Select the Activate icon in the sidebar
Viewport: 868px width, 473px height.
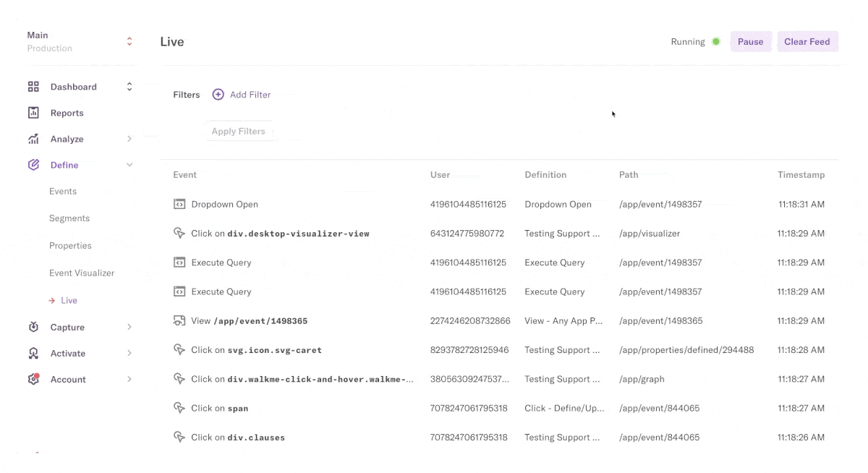click(33, 353)
